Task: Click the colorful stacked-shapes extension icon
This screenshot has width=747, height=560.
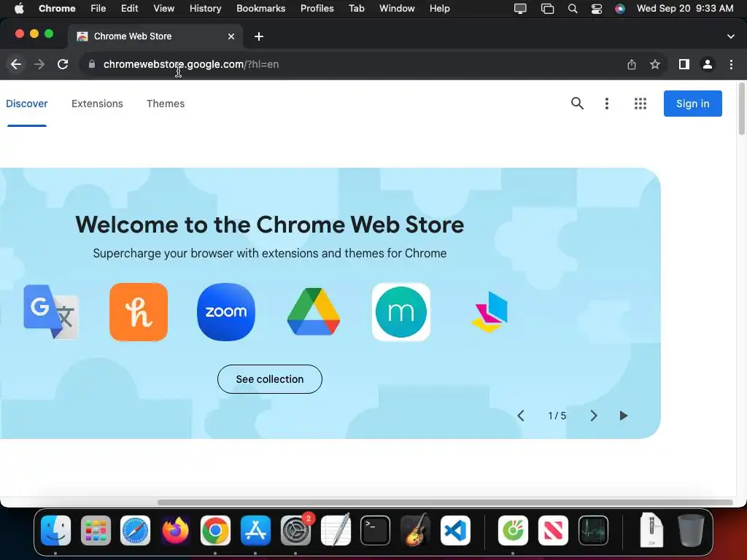Action: click(489, 312)
